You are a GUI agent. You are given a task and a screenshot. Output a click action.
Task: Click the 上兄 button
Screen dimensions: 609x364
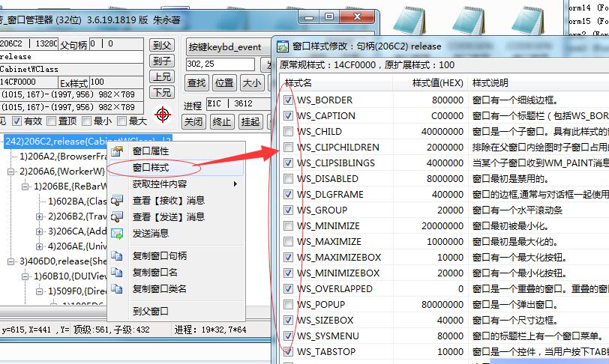click(162, 76)
